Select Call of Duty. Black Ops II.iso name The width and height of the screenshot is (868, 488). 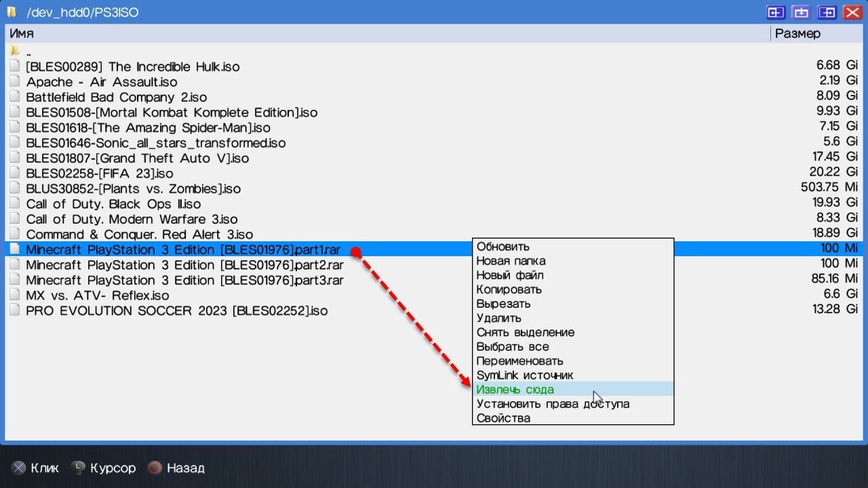(x=114, y=203)
